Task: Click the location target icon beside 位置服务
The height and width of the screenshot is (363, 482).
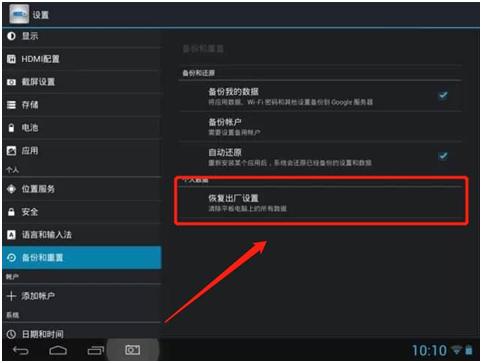Action: (x=11, y=189)
